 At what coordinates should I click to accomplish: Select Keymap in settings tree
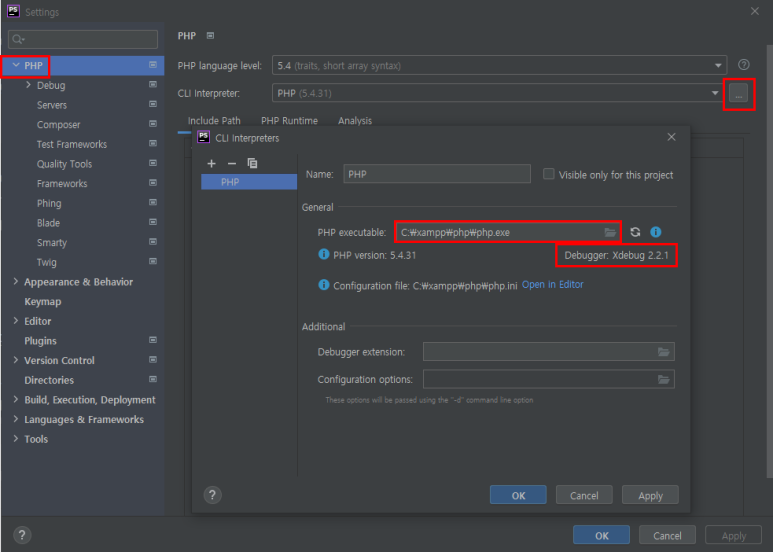pos(43,302)
